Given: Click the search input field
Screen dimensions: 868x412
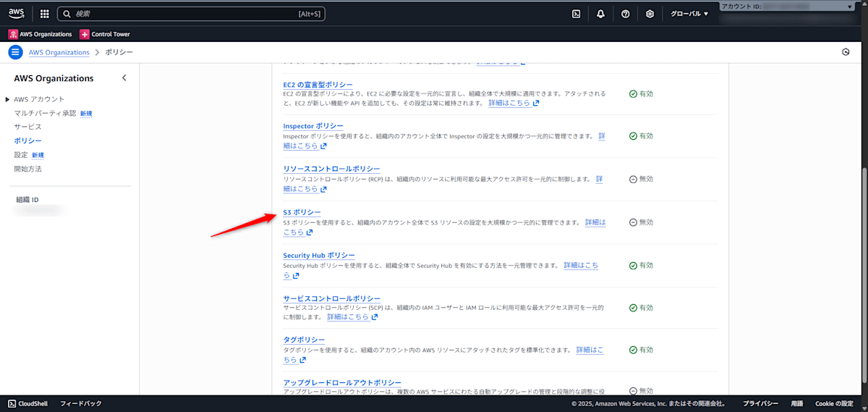Looking at the screenshot, I should [x=192, y=14].
